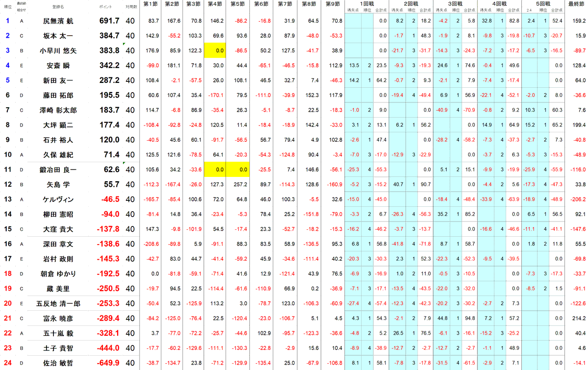This screenshot has width=588, height=370.
Task: Click 第4節 score -170.1 for 藤田 拓郎
Action: 217,96
